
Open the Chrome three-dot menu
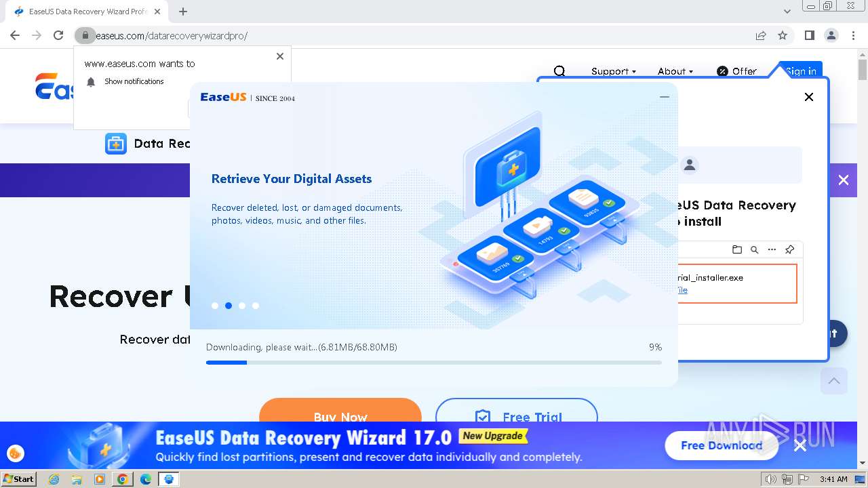853,35
